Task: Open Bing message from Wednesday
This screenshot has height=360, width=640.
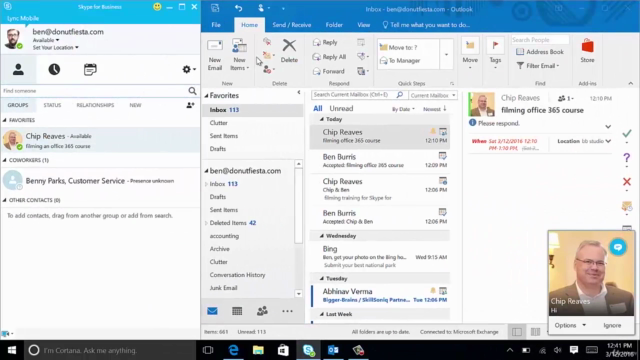Action: [380, 256]
